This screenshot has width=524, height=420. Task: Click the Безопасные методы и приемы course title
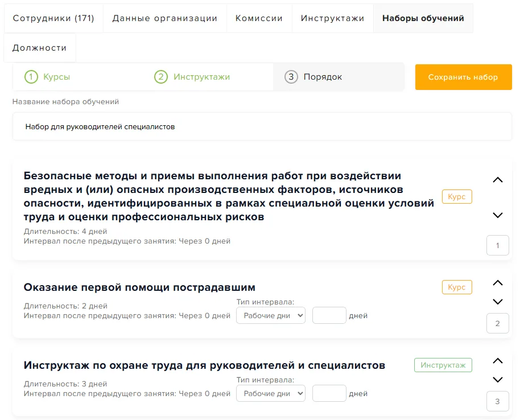(x=229, y=196)
